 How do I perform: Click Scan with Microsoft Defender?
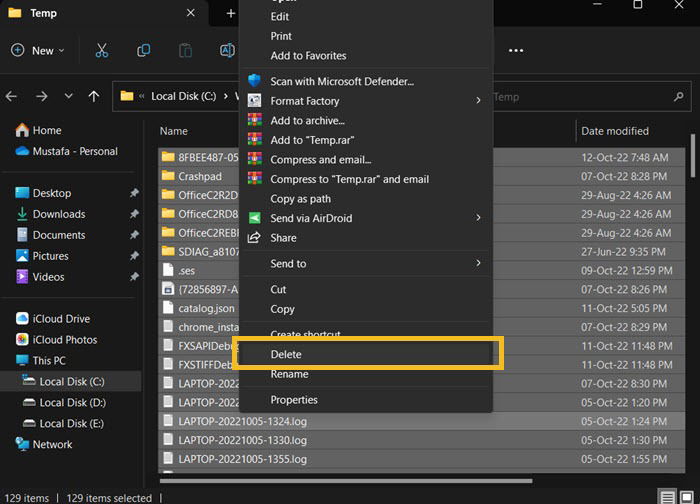pos(366,81)
